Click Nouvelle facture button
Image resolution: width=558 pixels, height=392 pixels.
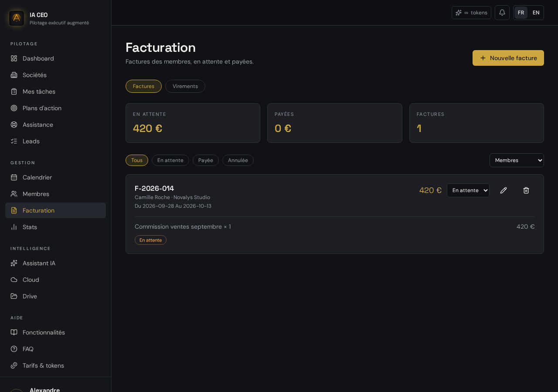point(508,58)
